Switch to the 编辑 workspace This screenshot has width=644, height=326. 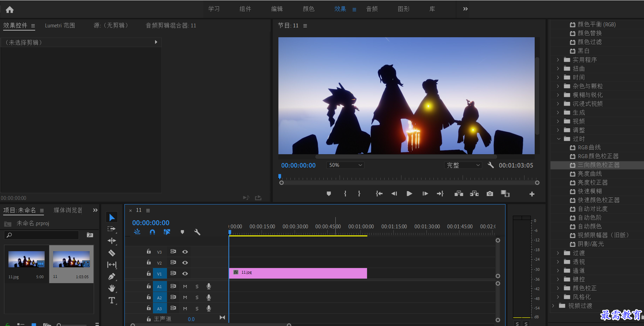point(277,9)
